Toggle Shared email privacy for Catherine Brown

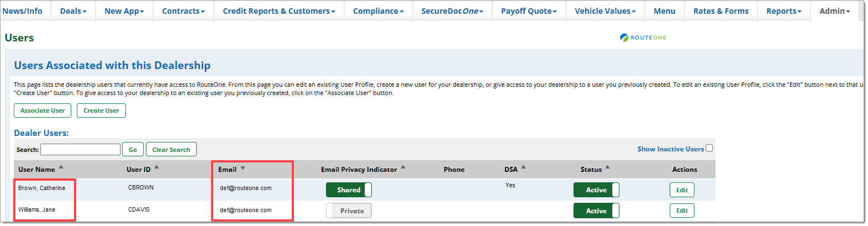pos(349,190)
